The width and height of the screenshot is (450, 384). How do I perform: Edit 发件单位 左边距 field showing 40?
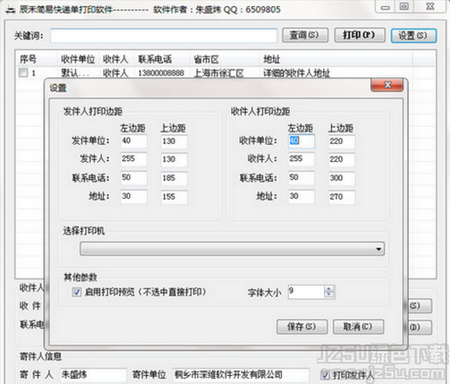[133, 141]
